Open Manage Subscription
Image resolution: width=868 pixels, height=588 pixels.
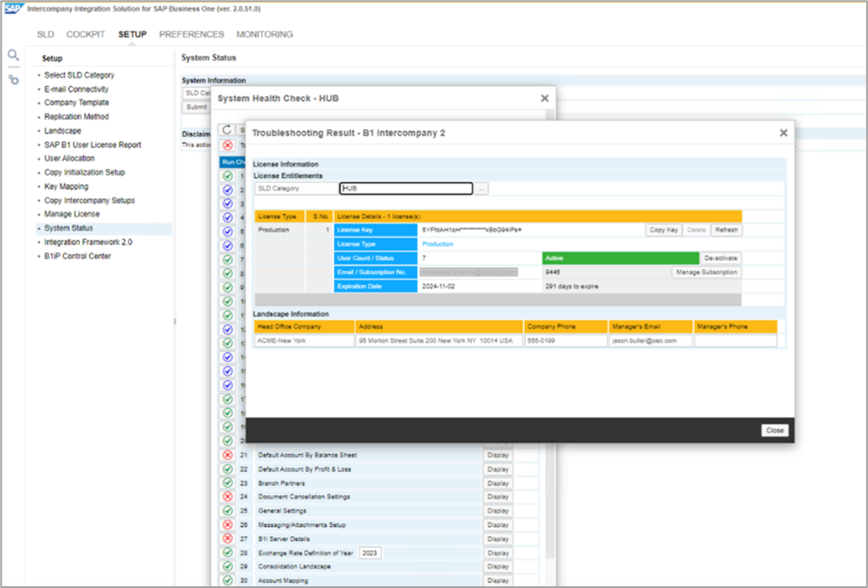tap(706, 272)
